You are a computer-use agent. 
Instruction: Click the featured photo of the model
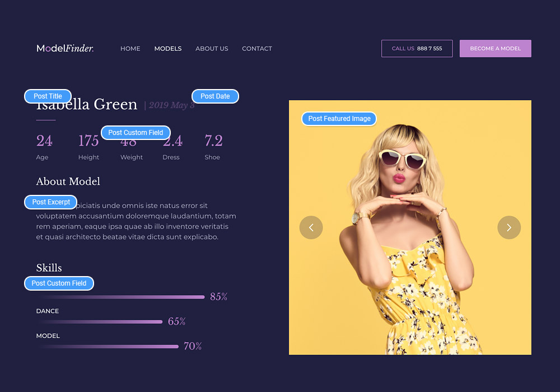tap(410, 252)
